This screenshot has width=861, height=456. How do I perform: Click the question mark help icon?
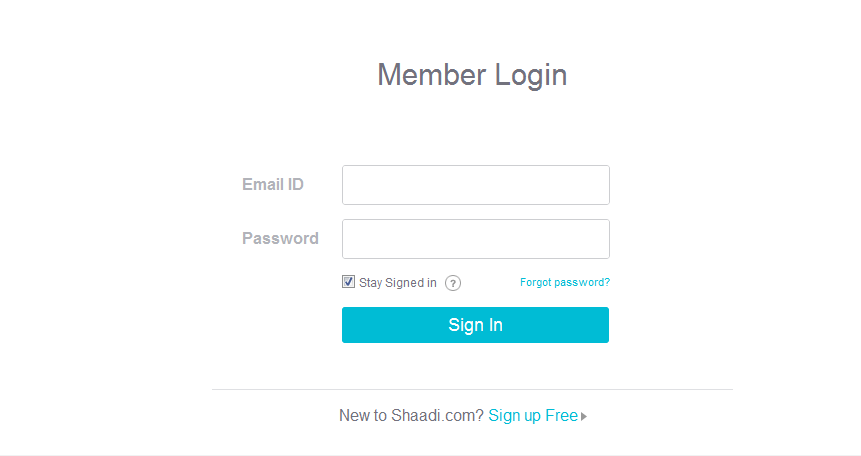click(453, 283)
